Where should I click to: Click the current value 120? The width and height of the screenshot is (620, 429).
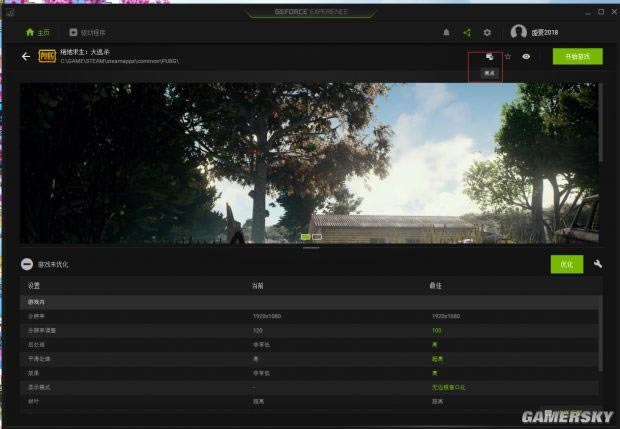pos(257,331)
